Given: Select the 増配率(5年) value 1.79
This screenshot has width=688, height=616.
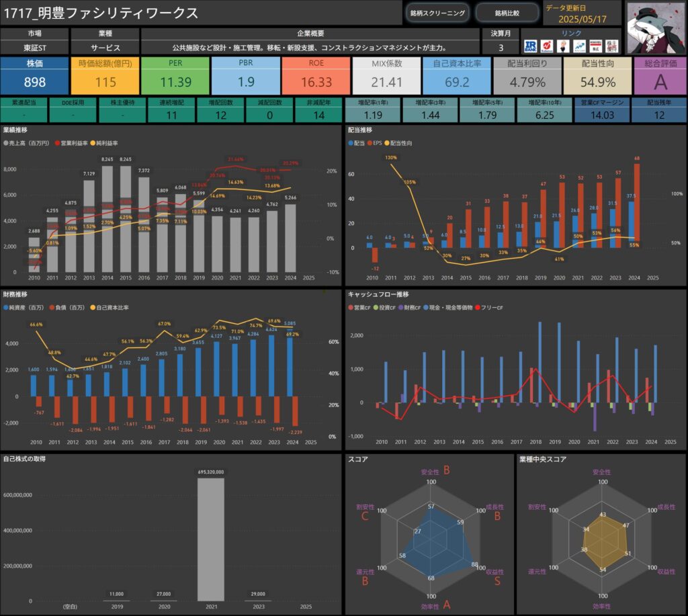Looking at the screenshot, I should (488, 115).
